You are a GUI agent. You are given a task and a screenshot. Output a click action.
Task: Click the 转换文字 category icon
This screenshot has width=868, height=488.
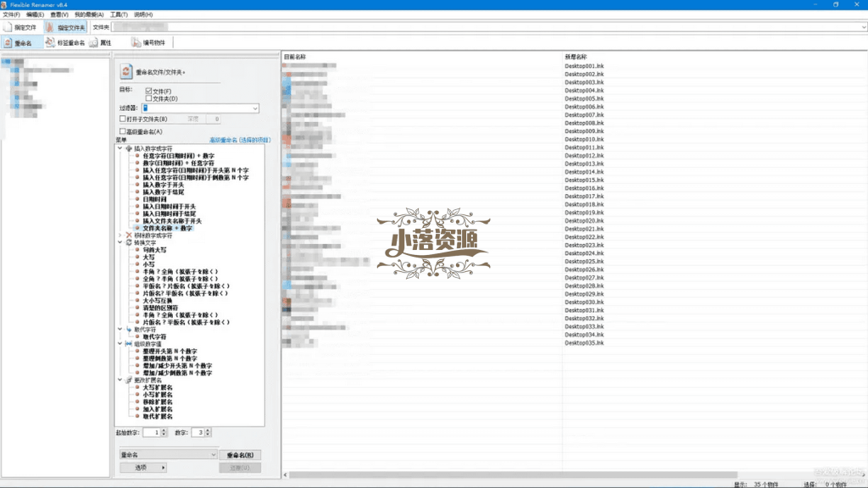click(x=129, y=242)
